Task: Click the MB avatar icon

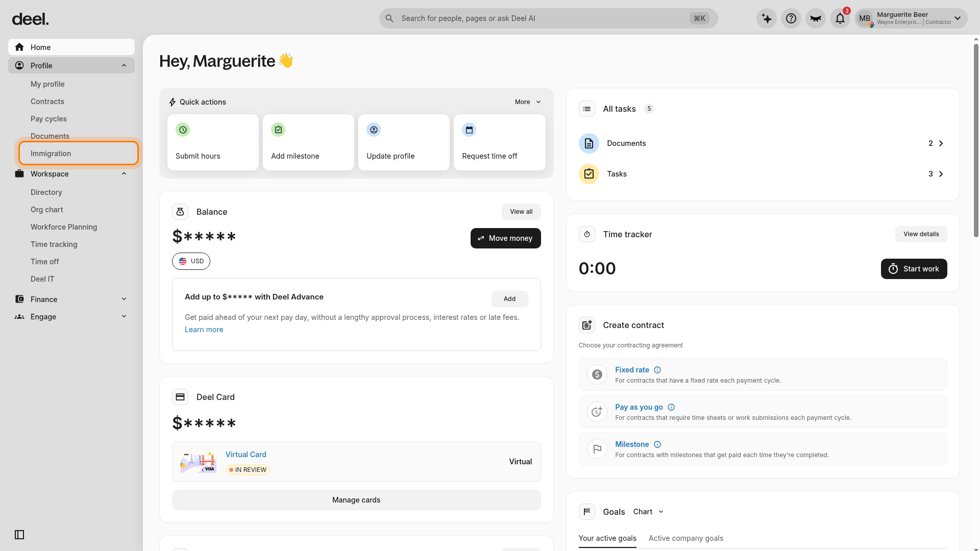Action: click(865, 18)
